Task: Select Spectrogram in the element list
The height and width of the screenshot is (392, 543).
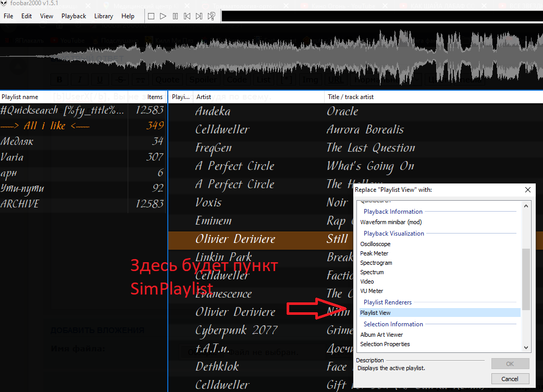Action: [376, 263]
